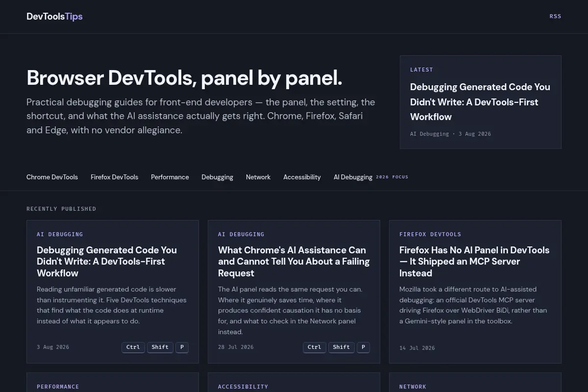Open What Chrome's AI Assistance article
The height and width of the screenshot is (392, 588).
click(294, 261)
